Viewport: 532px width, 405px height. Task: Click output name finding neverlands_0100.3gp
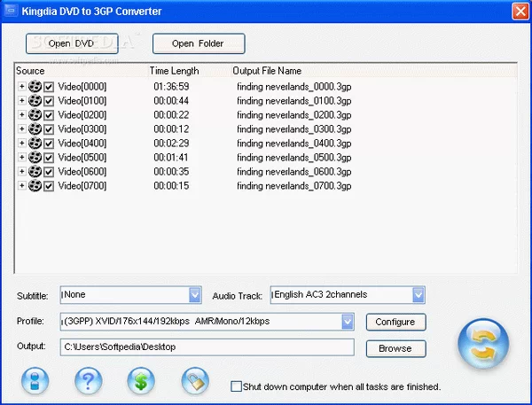tap(293, 101)
